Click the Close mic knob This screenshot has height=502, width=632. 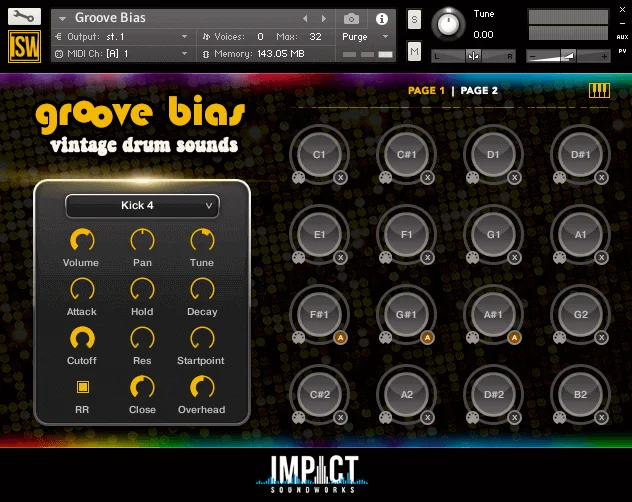point(142,387)
